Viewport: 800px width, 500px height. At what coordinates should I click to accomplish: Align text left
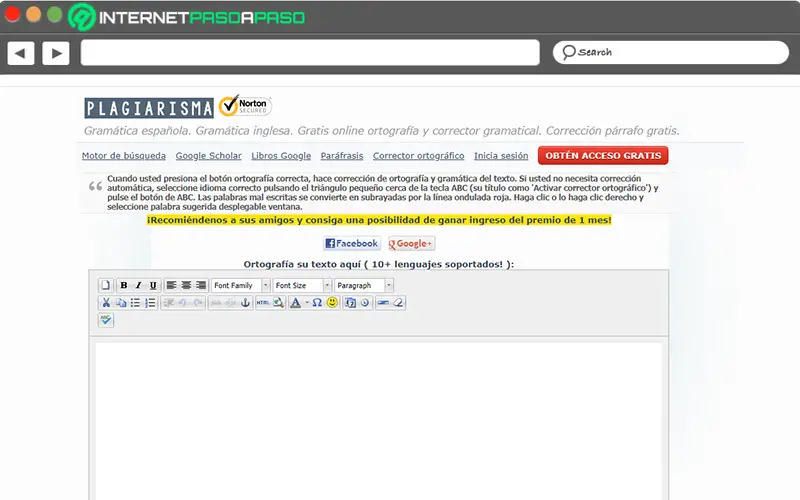pos(171,285)
